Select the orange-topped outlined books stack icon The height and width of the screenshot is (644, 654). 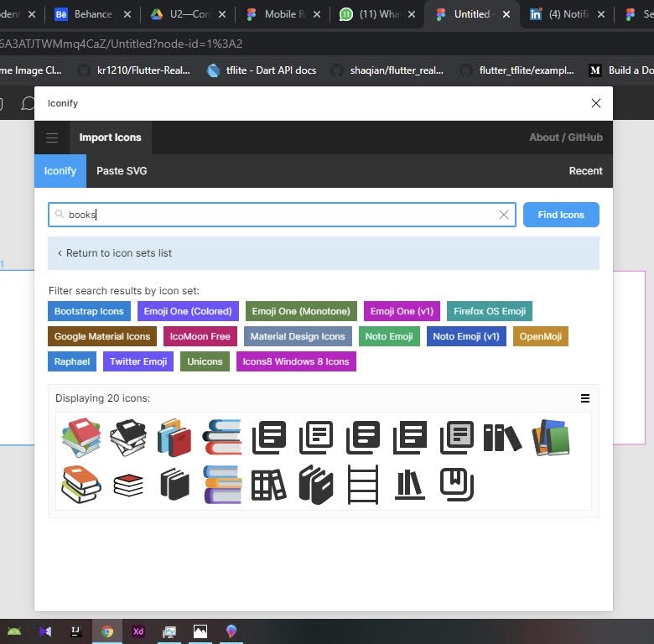pyautogui.click(x=81, y=485)
